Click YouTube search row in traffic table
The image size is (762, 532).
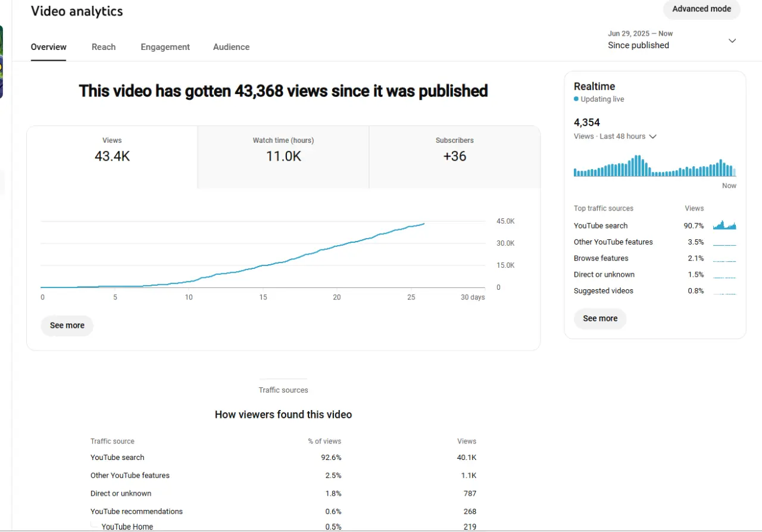[283, 458]
